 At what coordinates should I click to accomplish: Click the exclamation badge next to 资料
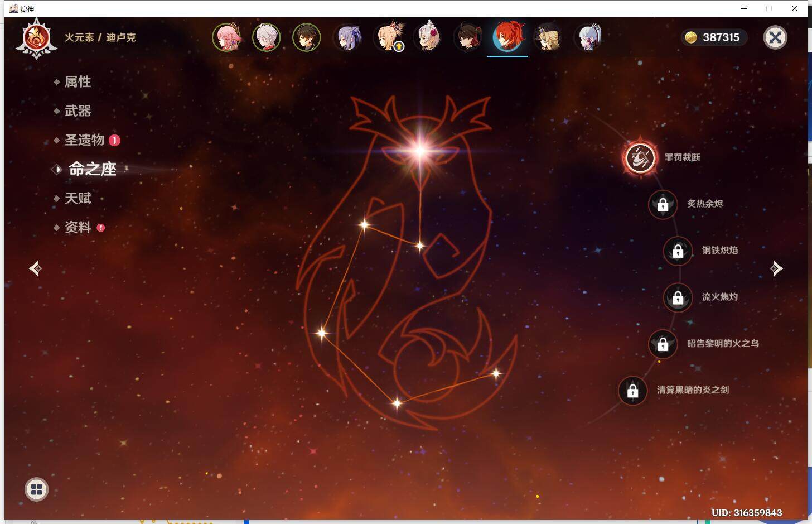tap(100, 228)
